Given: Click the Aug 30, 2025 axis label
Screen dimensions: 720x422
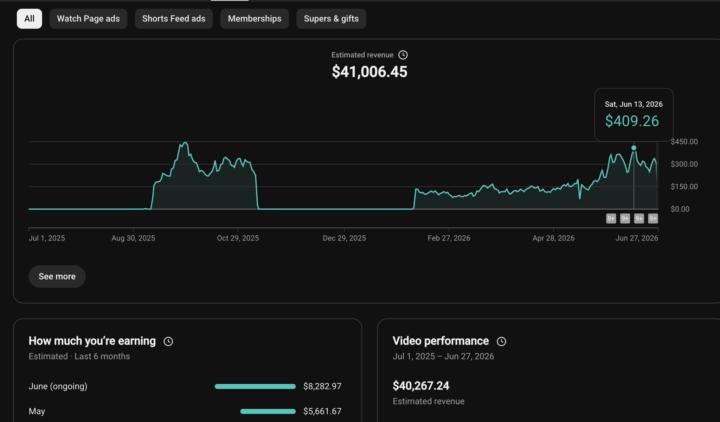Looking at the screenshot, I should [133, 238].
